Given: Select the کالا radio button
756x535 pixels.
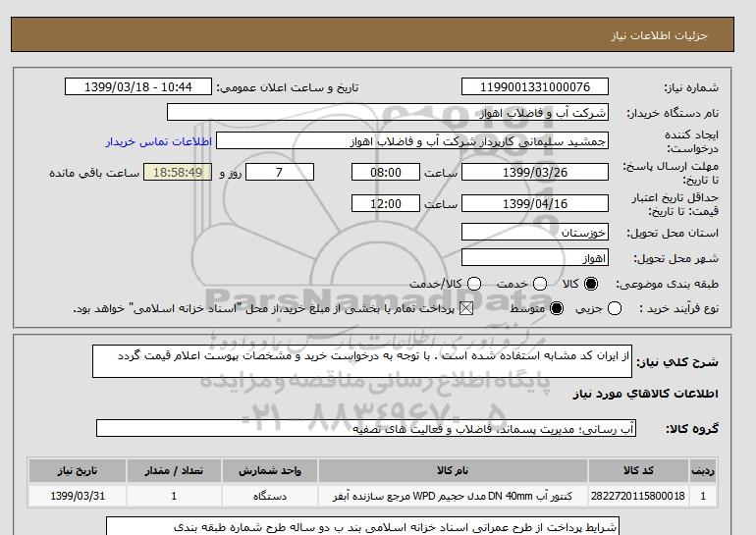Looking at the screenshot, I should [591, 284].
